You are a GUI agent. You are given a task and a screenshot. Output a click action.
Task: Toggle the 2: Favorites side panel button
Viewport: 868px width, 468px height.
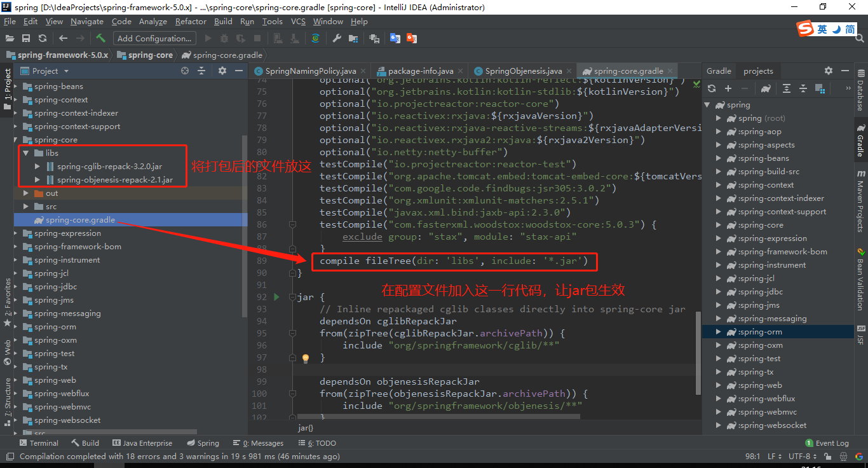[8, 303]
